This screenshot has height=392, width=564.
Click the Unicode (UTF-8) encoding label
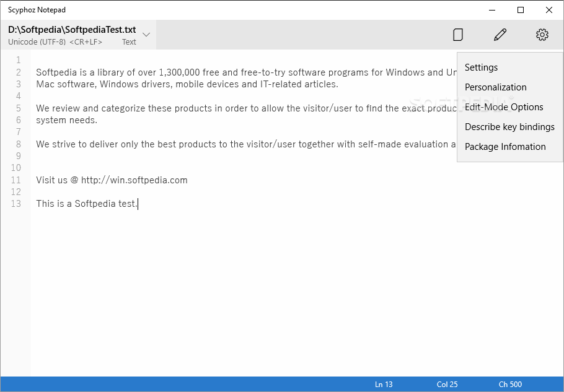(37, 42)
